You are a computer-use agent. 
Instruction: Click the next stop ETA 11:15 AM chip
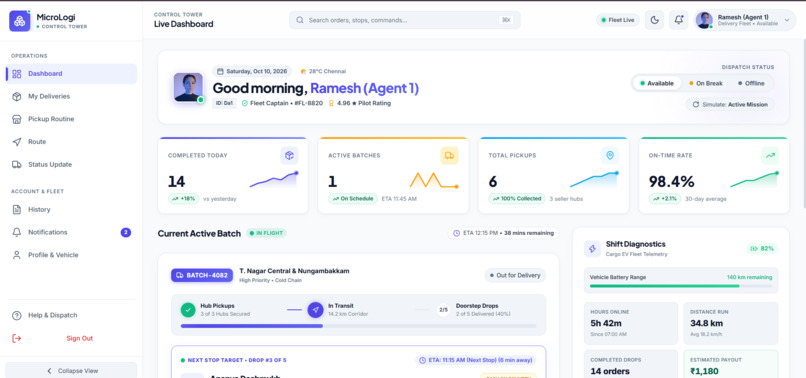point(475,361)
